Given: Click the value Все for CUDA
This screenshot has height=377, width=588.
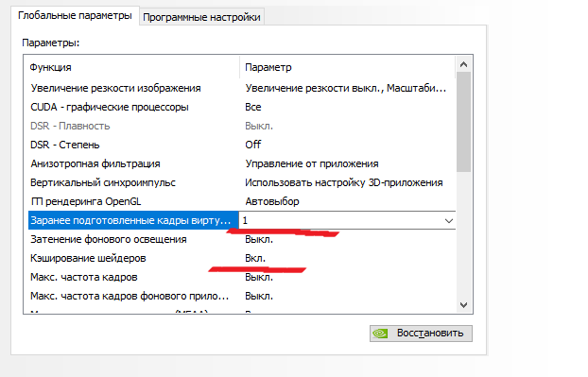Looking at the screenshot, I should (x=253, y=107).
